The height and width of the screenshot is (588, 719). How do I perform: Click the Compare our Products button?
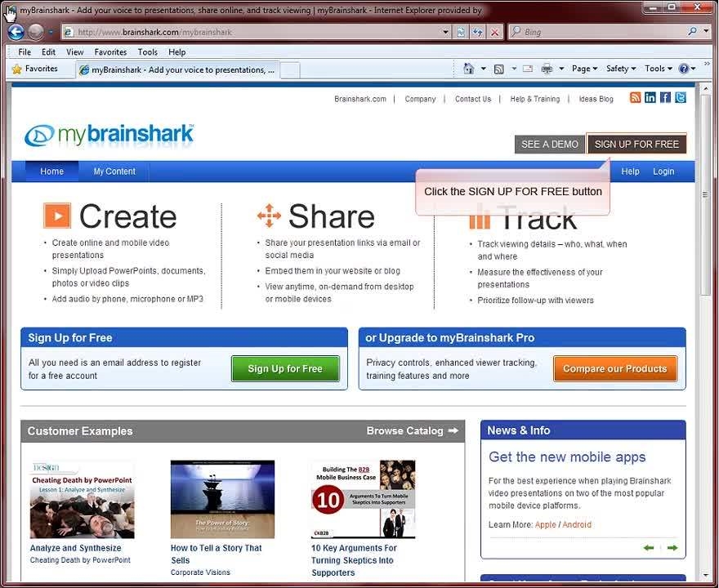point(615,368)
